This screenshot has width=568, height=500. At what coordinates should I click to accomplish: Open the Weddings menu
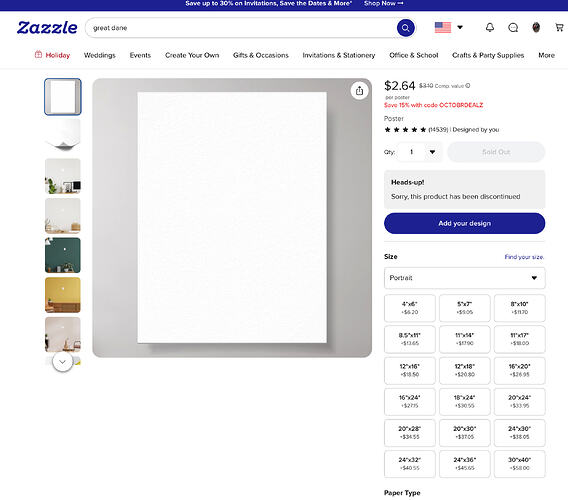100,55
